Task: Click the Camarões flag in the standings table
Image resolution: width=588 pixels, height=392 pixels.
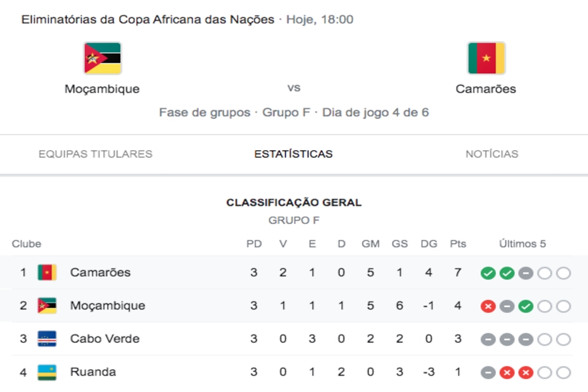Action: click(x=47, y=272)
